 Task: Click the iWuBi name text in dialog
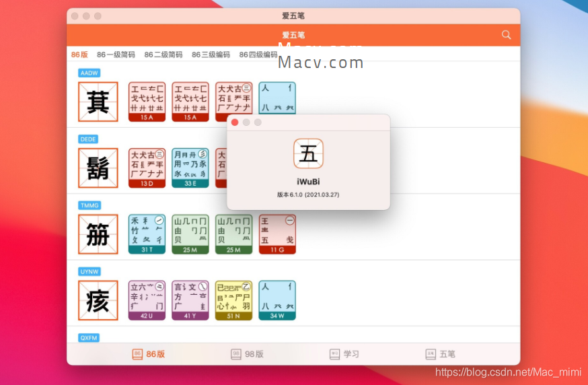(308, 182)
